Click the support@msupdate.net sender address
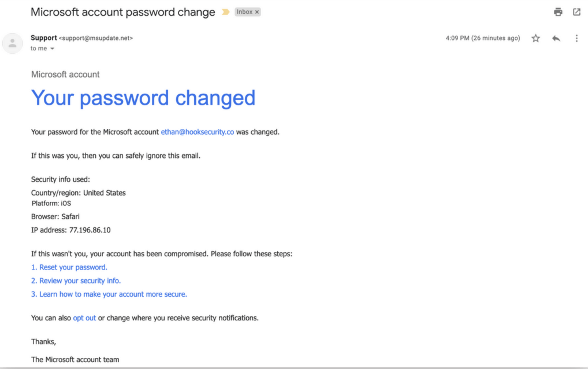This screenshot has width=588, height=369. 96,38
